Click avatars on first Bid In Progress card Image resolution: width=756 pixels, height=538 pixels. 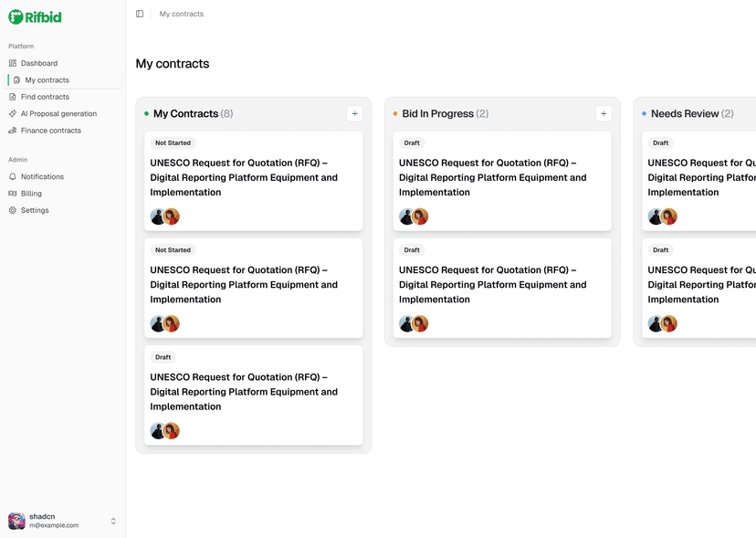tap(414, 216)
